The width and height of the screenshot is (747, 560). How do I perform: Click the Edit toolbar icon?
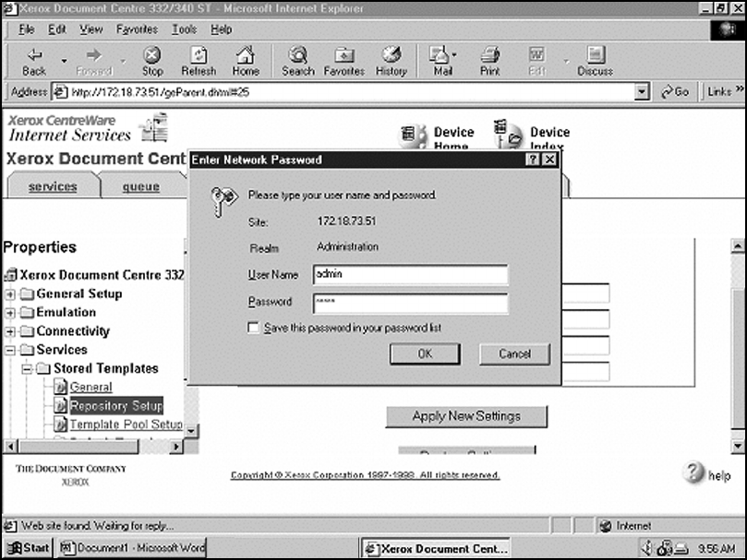[x=536, y=54]
